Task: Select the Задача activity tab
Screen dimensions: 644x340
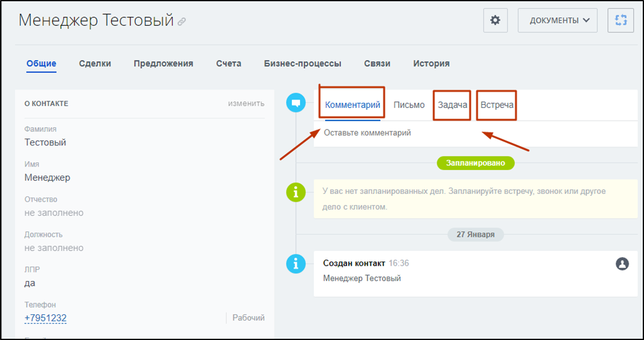Action: coord(453,105)
